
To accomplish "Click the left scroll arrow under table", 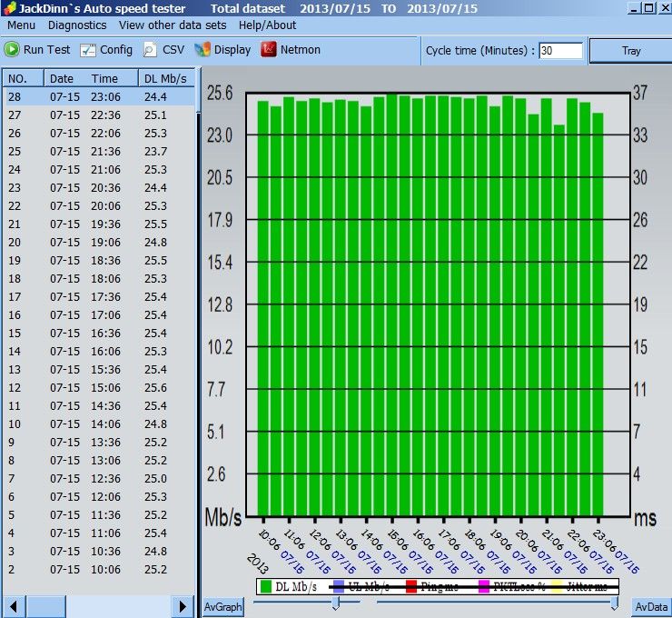I will pos(14,606).
